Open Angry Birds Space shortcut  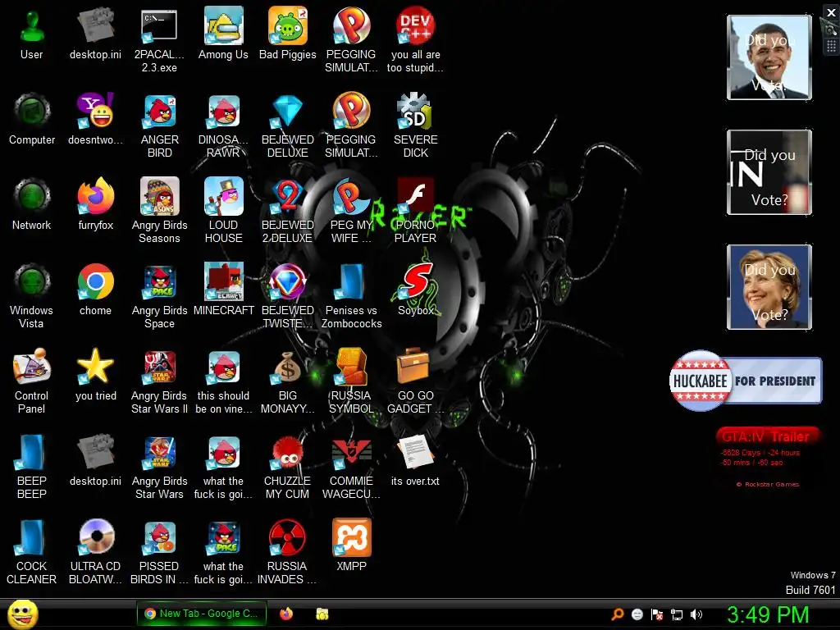[159, 295]
